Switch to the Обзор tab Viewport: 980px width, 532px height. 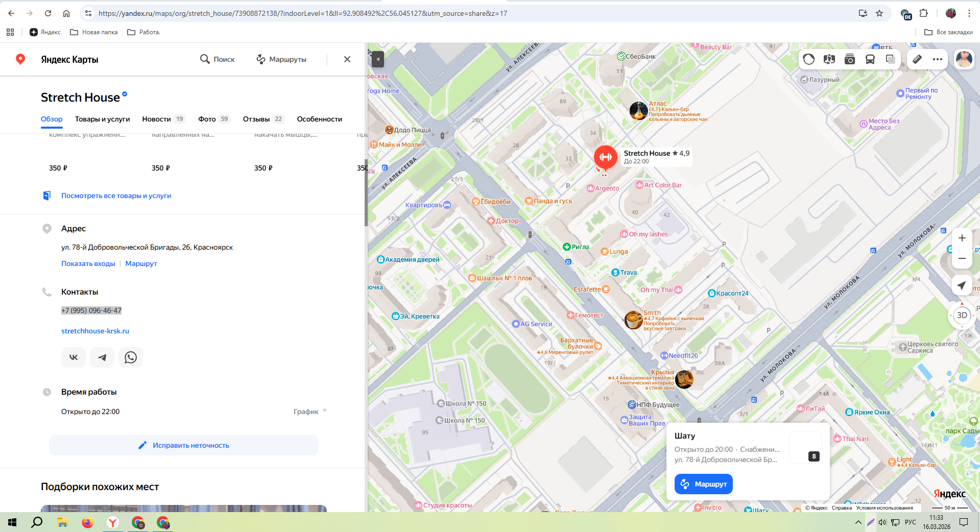click(x=52, y=119)
